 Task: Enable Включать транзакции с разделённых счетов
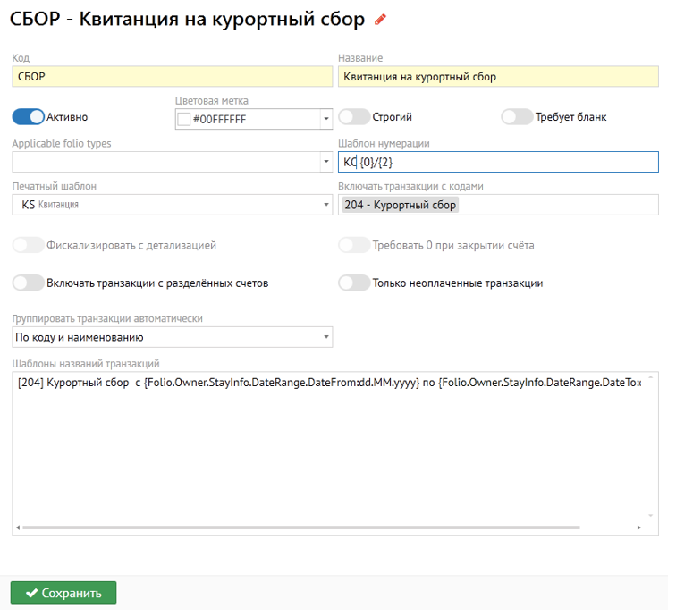(x=28, y=283)
